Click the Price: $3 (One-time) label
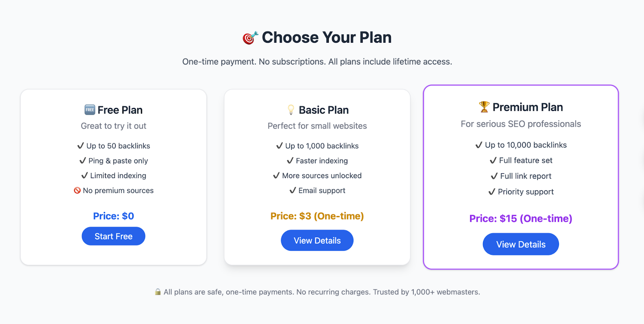The height and width of the screenshot is (324, 644). [x=317, y=216]
